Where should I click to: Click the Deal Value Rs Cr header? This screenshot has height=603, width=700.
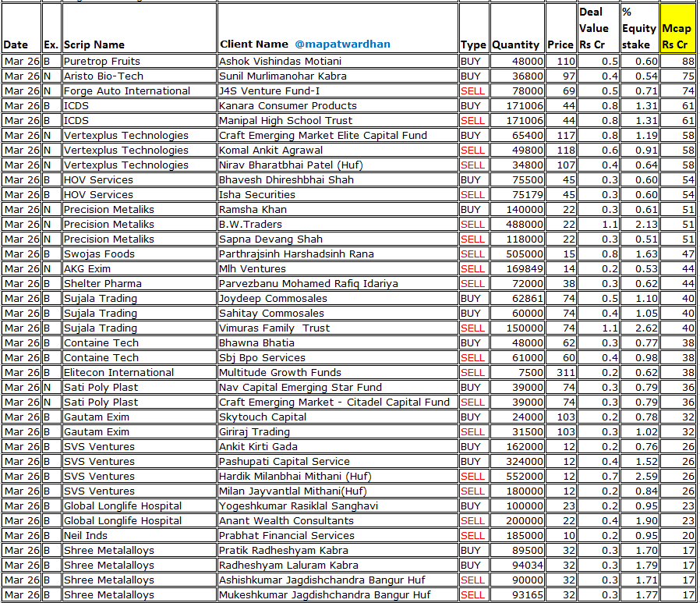tap(599, 29)
